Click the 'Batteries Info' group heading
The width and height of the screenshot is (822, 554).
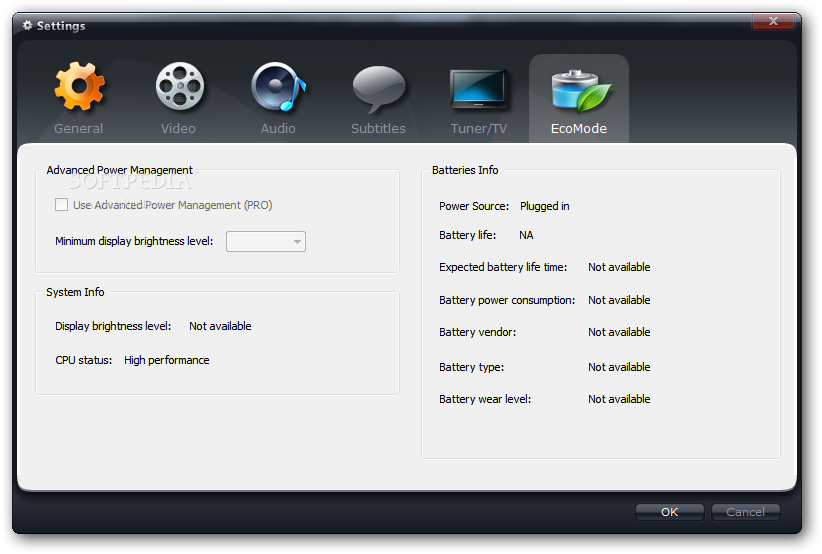tap(465, 170)
